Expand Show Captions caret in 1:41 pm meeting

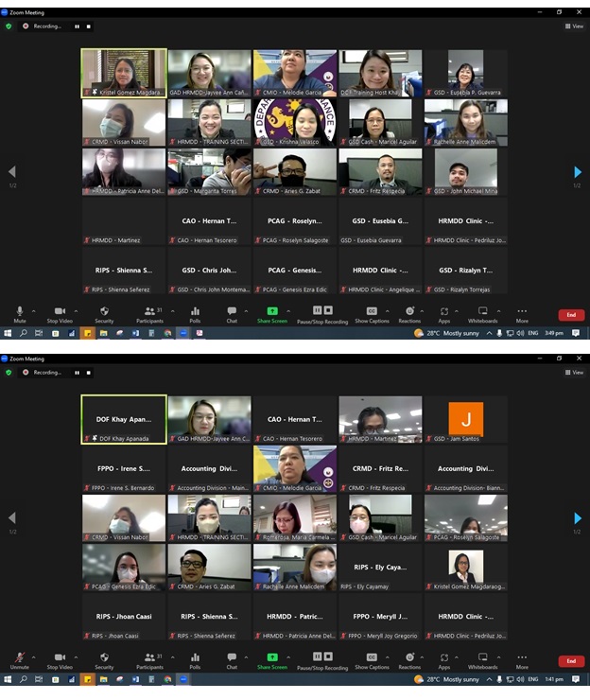coord(388,657)
